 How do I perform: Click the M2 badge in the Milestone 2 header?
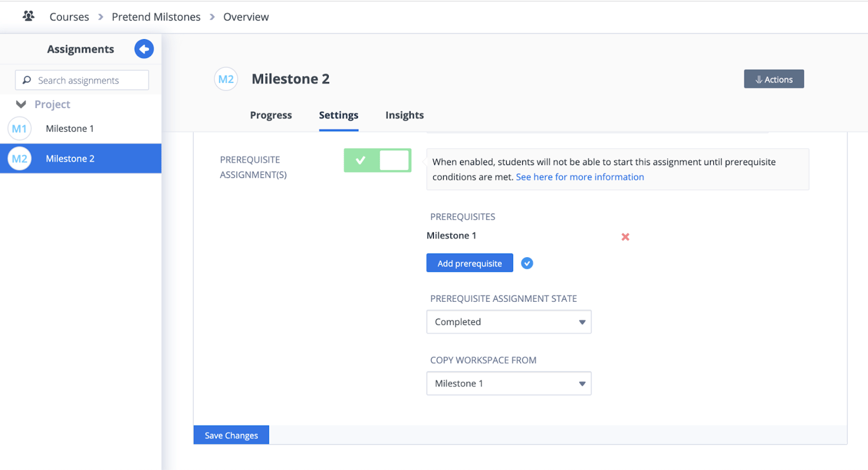(226, 79)
